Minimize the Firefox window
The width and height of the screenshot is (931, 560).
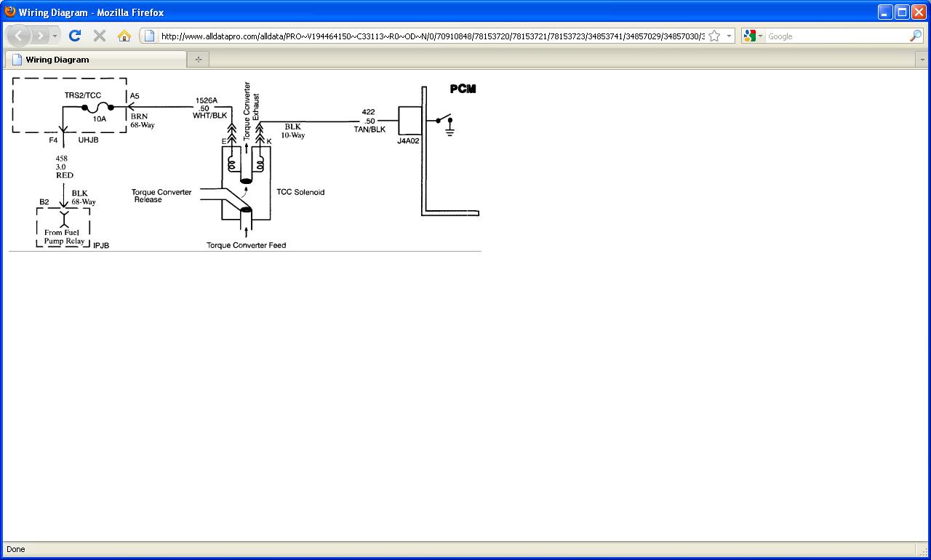coord(885,12)
